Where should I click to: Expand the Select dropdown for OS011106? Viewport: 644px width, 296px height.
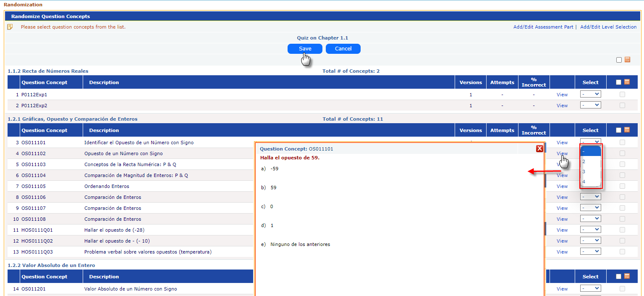[590, 197]
